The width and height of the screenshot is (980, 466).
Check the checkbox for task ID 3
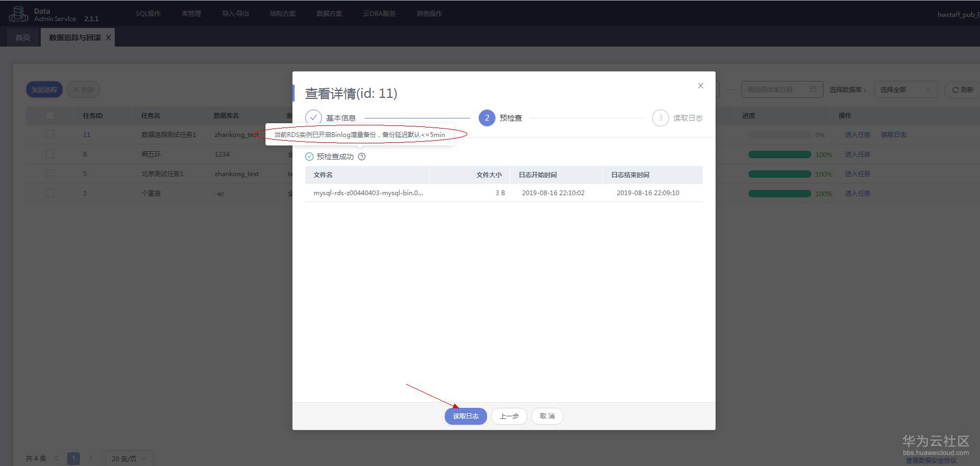tap(50, 193)
